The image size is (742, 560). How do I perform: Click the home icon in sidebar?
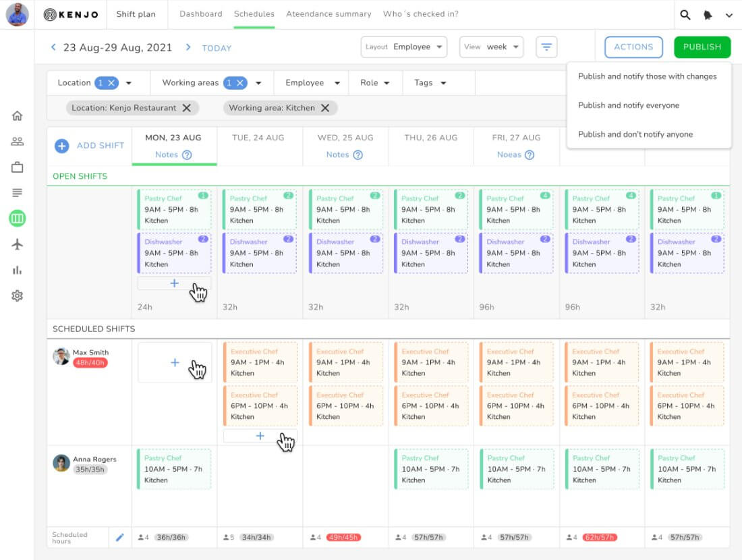[x=18, y=115]
